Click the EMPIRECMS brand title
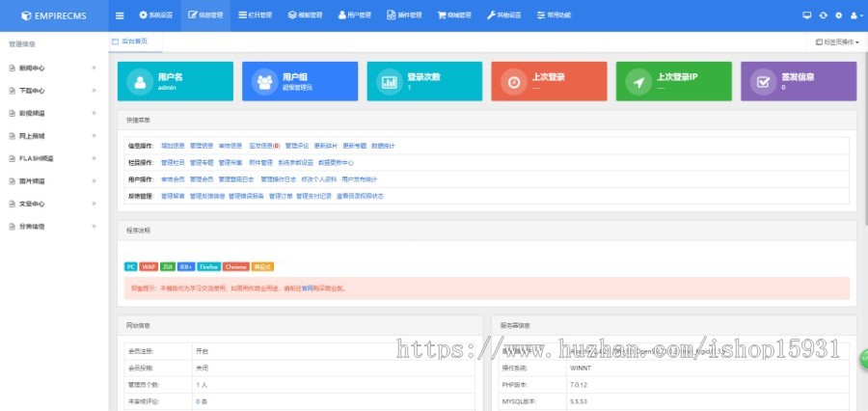 (x=61, y=15)
